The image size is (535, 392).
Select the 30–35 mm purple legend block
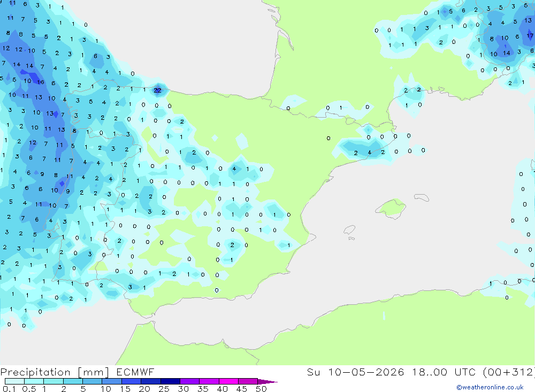pos(189,381)
